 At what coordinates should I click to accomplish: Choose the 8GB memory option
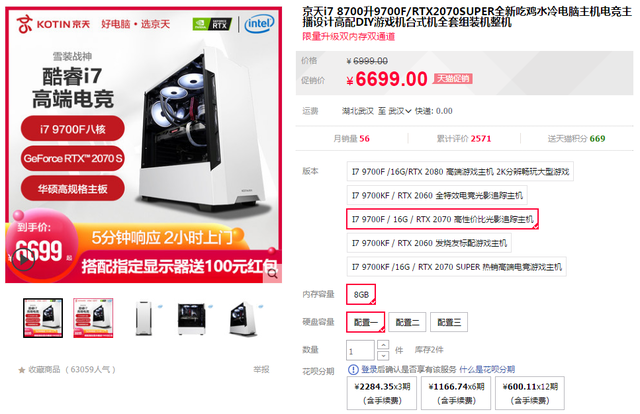pyautogui.click(x=361, y=294)
